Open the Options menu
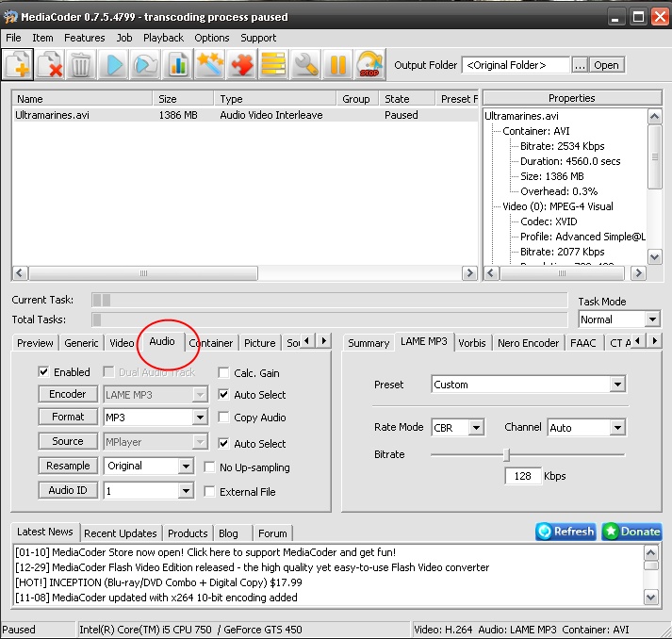 point(212,38)
